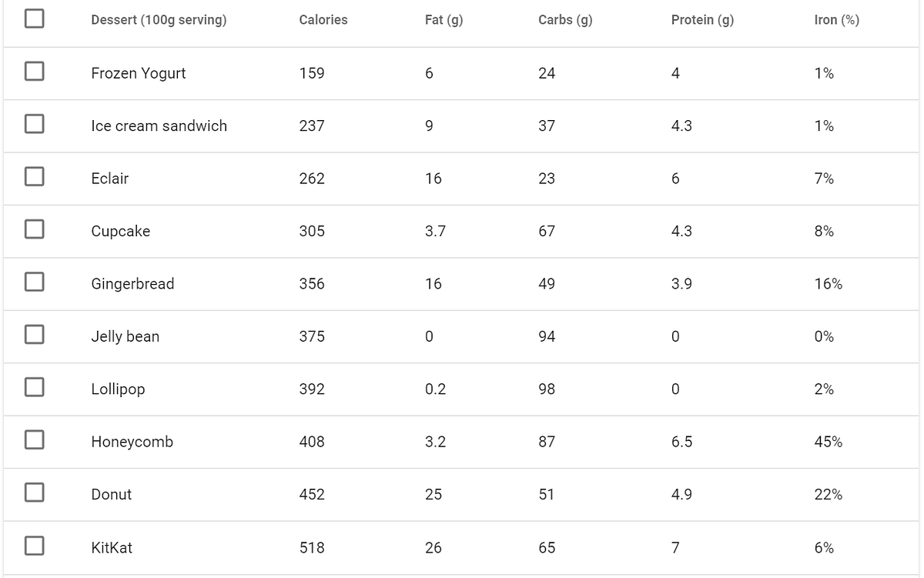
Task: Sort table by the Carbs column header
Action: click(x=565, y=20)
